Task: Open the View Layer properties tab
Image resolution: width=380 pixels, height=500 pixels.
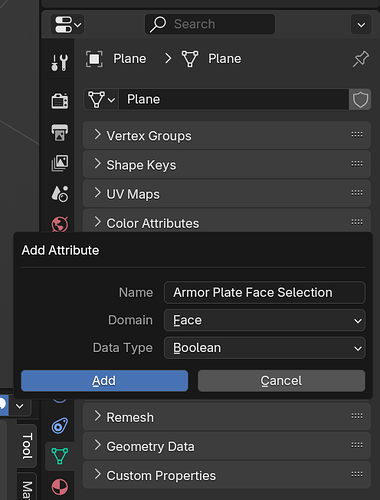Action: (60, 163)
